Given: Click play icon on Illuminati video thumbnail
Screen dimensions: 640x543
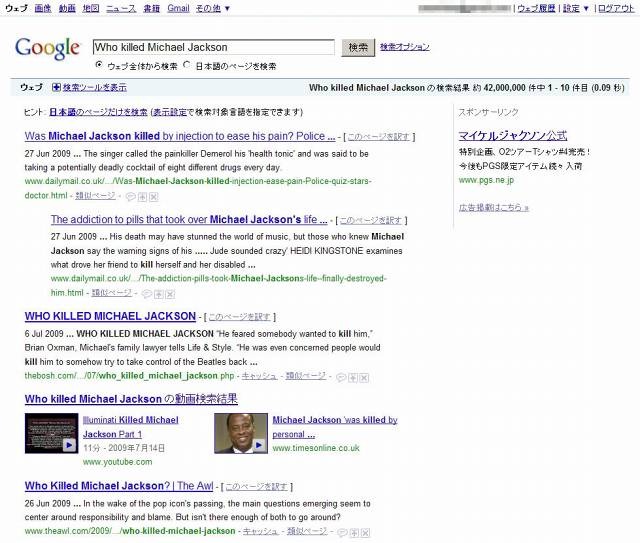Looking at the screenshot, I should [69, 445].
